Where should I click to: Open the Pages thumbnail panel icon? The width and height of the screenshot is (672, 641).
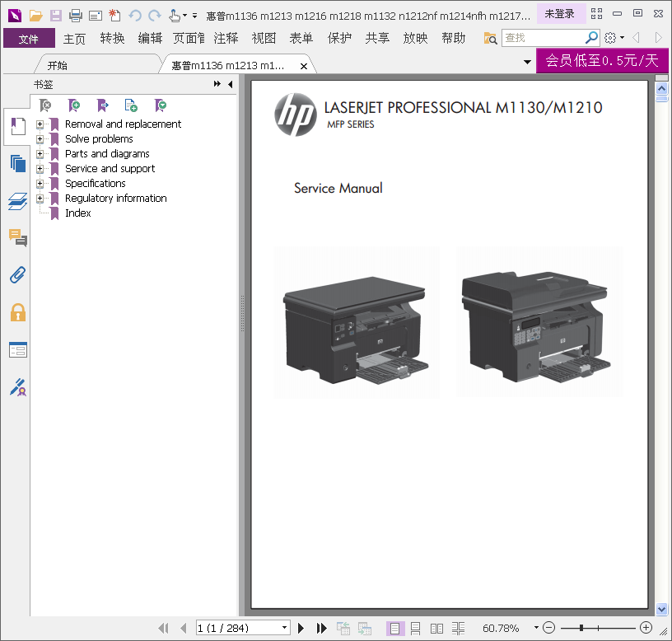[17, 163]
